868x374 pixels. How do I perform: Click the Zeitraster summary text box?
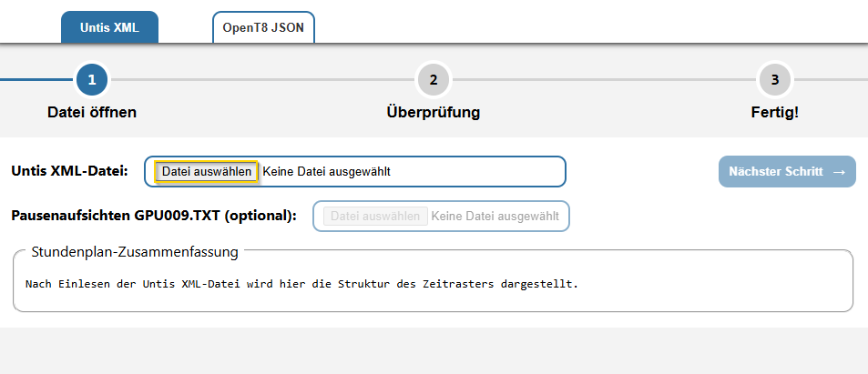point(433,281)
